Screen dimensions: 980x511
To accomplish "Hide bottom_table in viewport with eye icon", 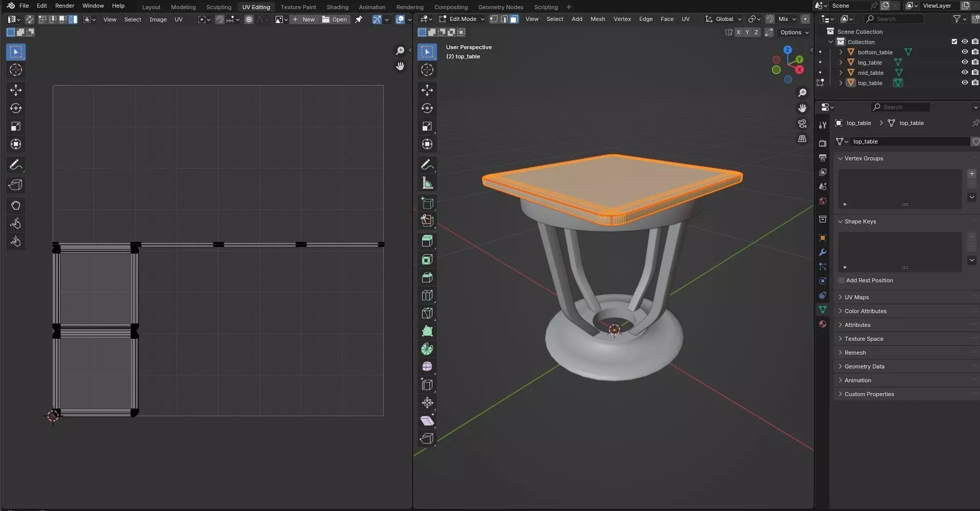I will pos(965,52).
